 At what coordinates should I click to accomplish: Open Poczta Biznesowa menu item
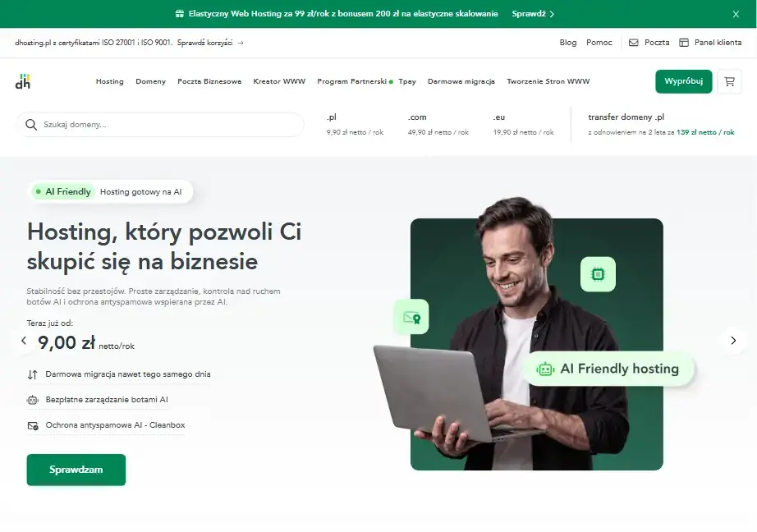coord(209,81)
